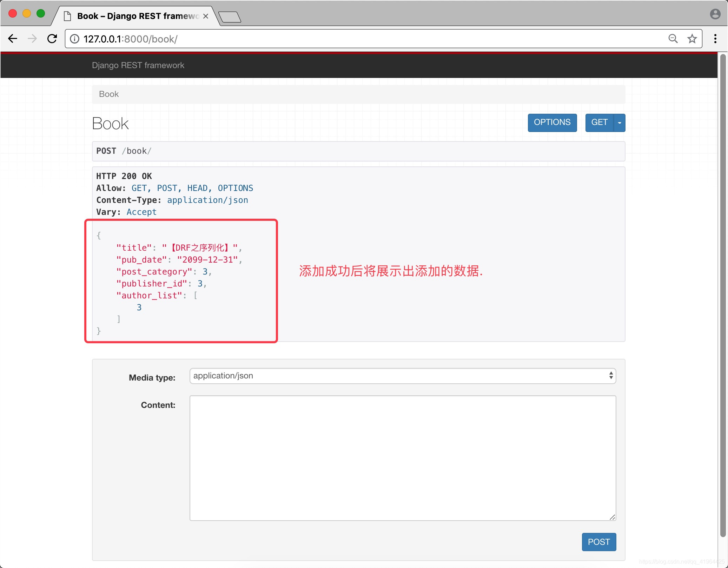Click the "HTTP 200 OK" status text
The width and height of the screenshot is (728, 568).
(124, 176)
